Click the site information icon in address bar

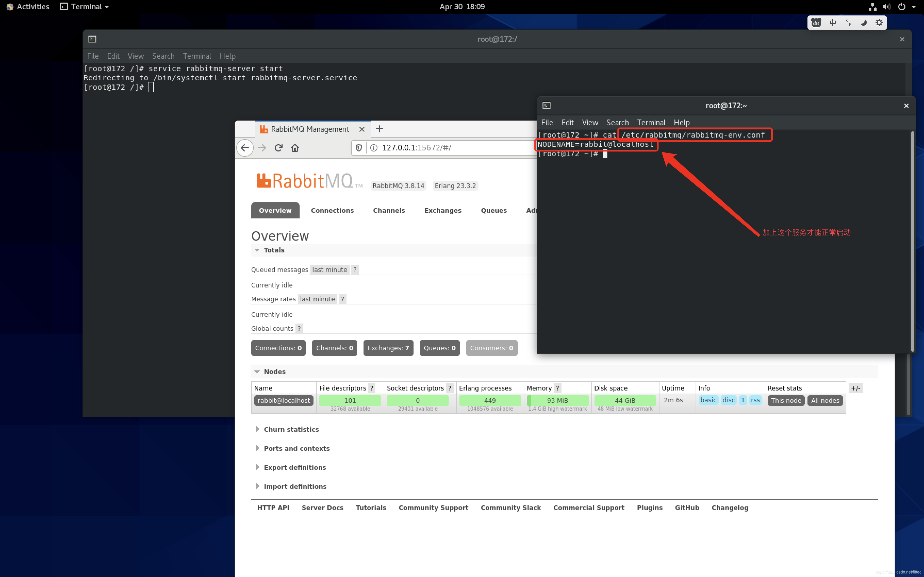coord(374,148)
